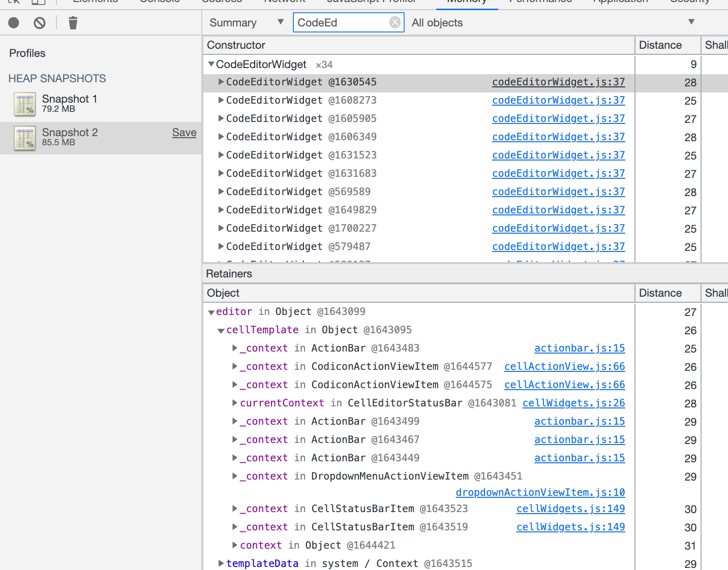Expand _context in CodiconActionViewItem @1644577
The image size is (728, 570).
(234, 366)
